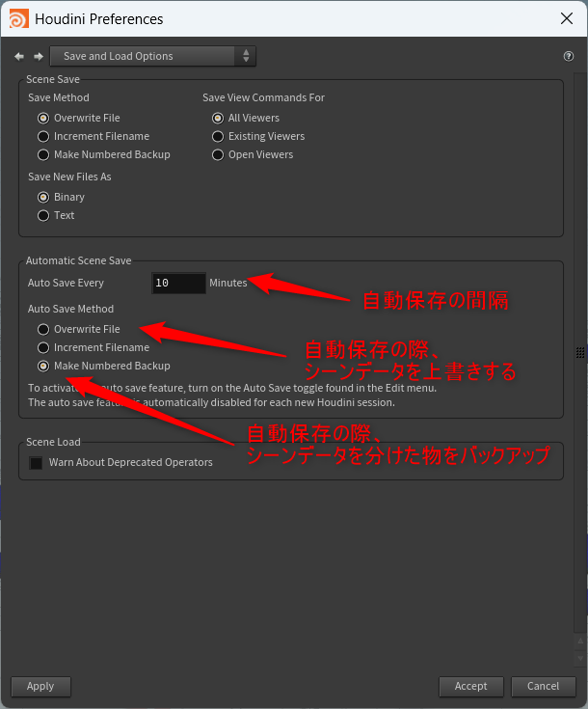Click the Accept button
Image resolution: width=588 pixels, height=709 pixels.
[471, 687]
